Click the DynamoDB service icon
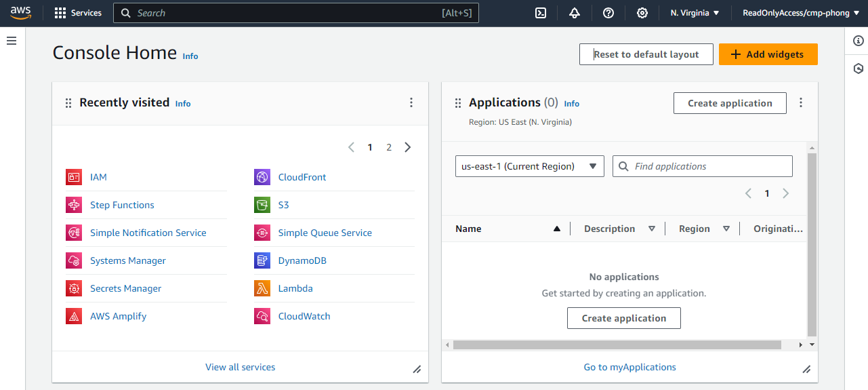 [x=262, y=260]
